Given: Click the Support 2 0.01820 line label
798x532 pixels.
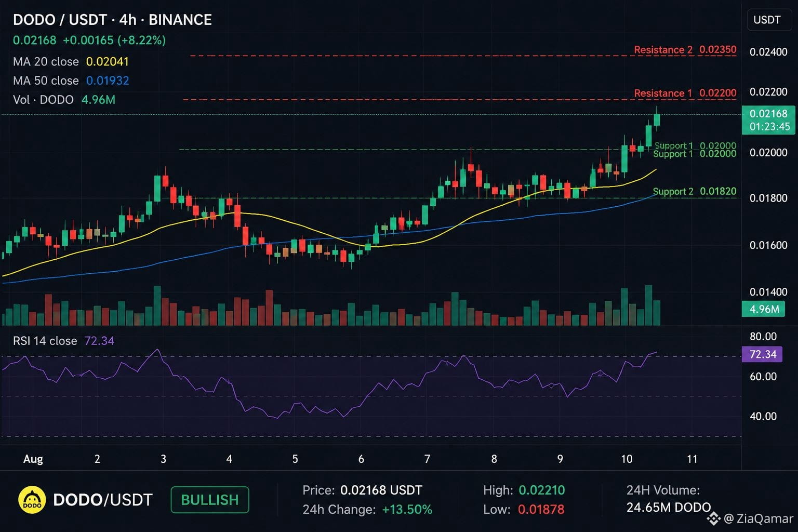Looking at the screenshot, I should 695,191.
